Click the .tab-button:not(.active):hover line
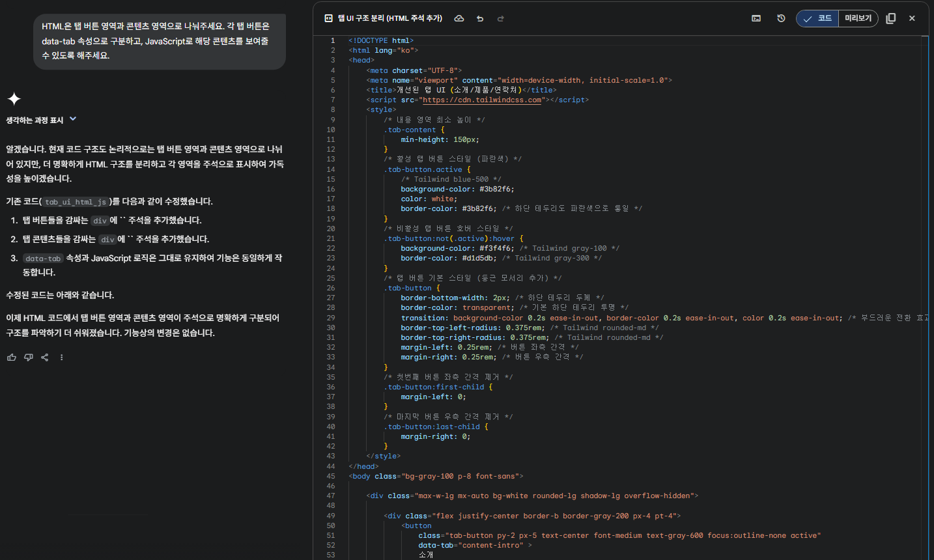The height and width of the screenshot is (560, 934). click(x=453, y=238)
